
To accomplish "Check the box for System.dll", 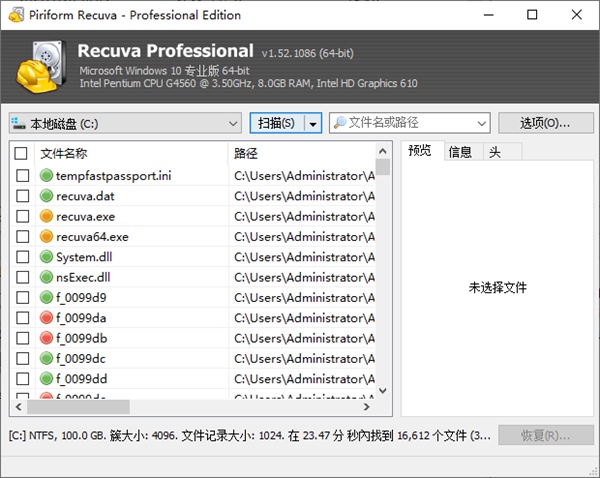I will click(23, 257).
